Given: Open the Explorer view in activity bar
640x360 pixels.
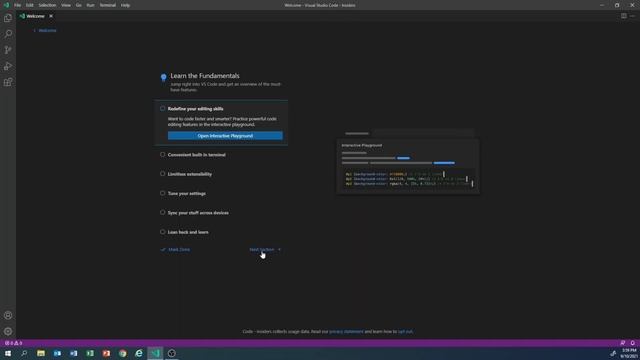Looking at the screenshot, I should coord(8,18).
